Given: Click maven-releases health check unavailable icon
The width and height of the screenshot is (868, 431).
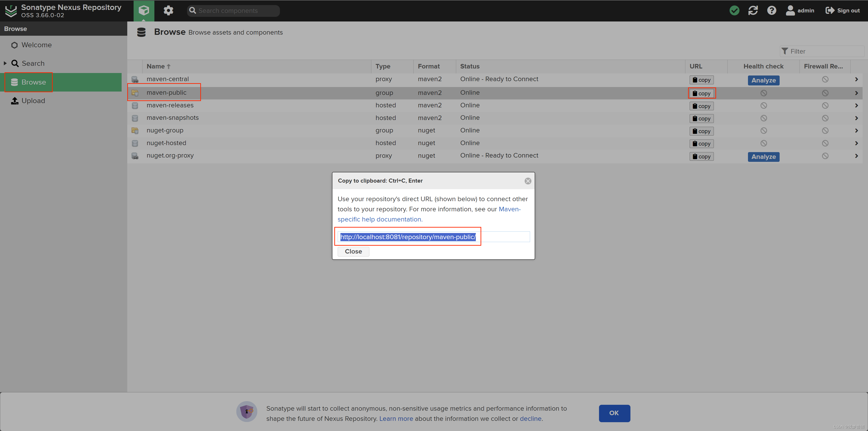Looking at the screenshot, I should point(764,106).
